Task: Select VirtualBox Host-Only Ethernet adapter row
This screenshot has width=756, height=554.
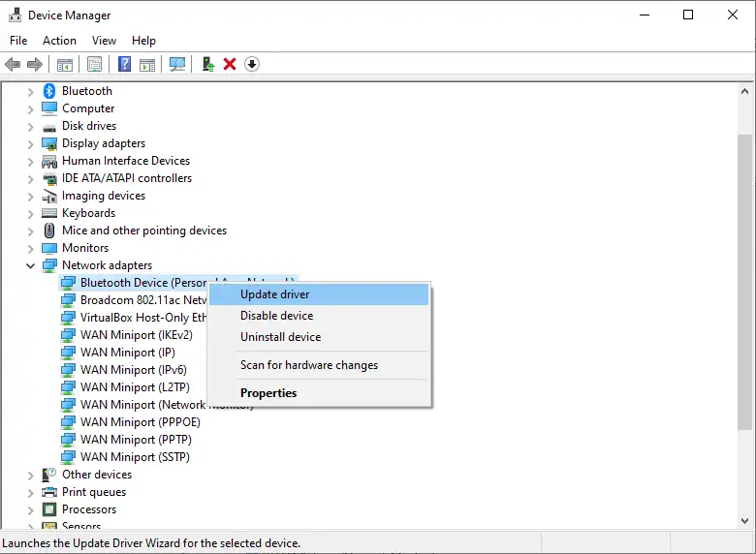Action: 134,318
